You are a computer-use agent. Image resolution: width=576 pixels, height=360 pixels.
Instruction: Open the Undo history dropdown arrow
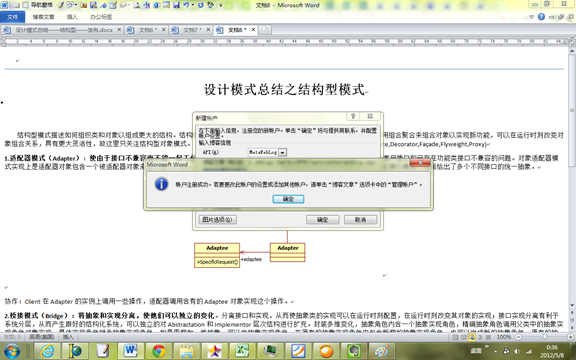click(193, 5)
